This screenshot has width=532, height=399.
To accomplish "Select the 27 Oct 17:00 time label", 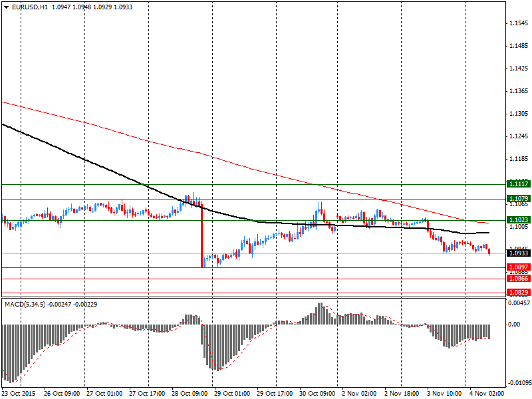I will tap(147, 394).
